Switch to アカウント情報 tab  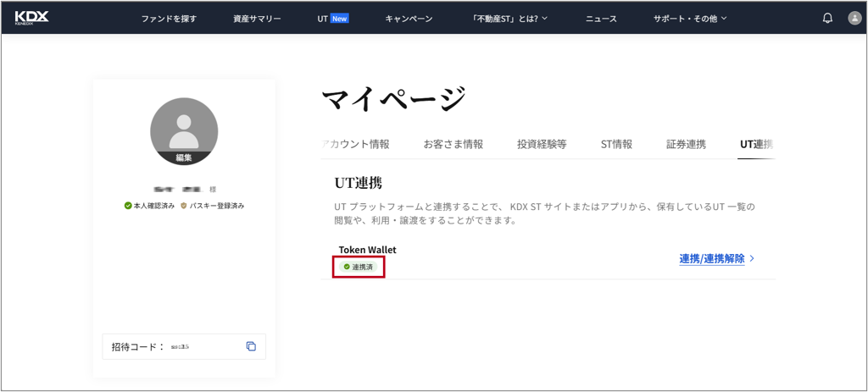tap(355, 144)
